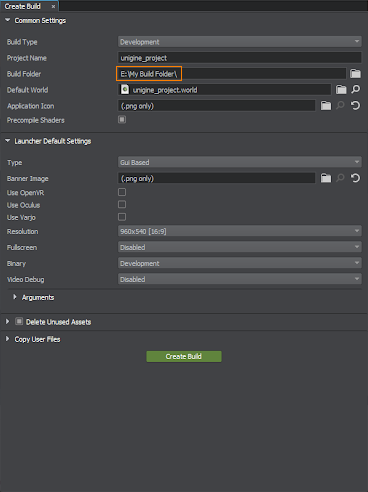
Task: Browse for the Build Folder location
Action: [x=355, y=74]
